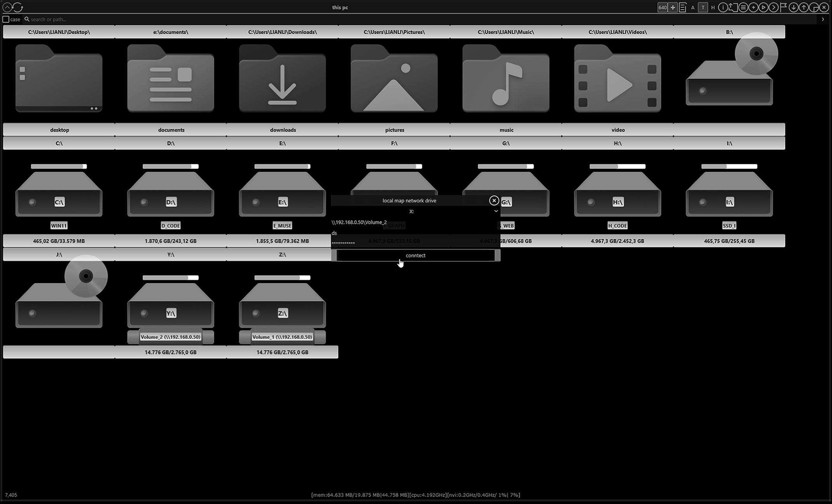Screen dimensions: 832x504
Task: Expand the X: drive letter dropdown
Action: pos(495,211)
